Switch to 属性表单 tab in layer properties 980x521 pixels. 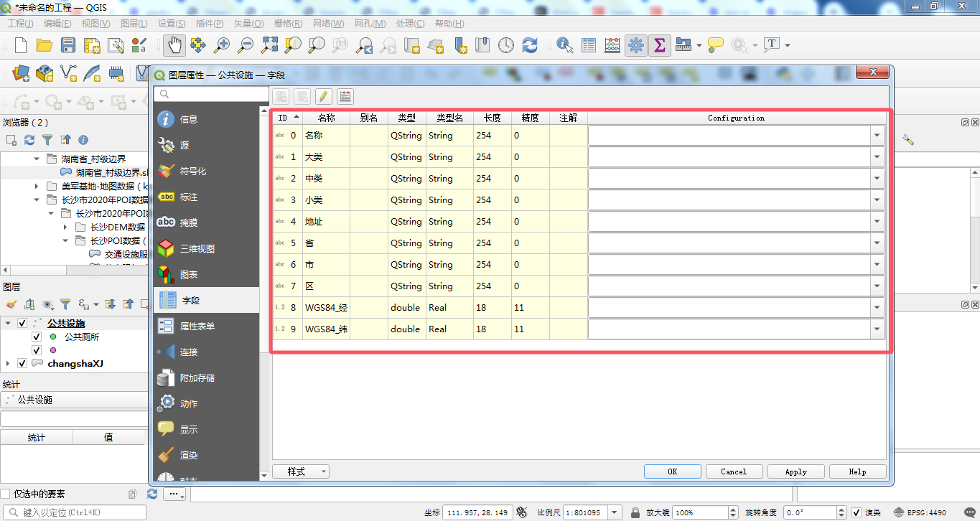pos(206,326)
